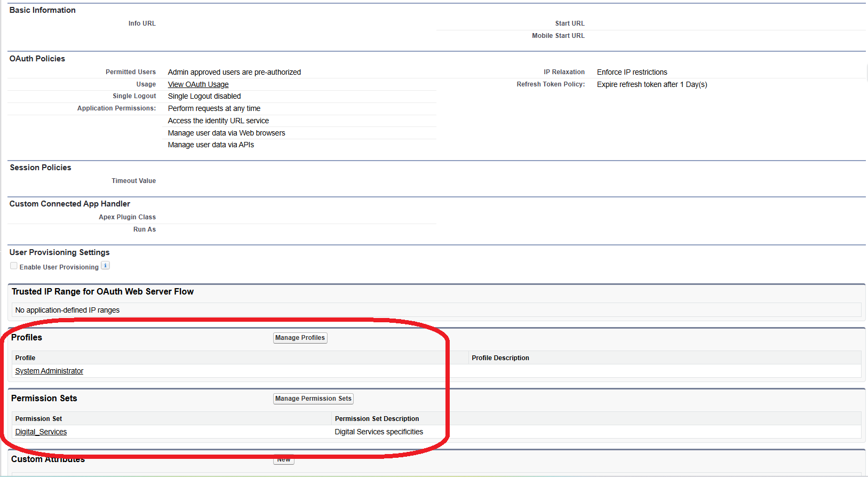
Task: Click the Basic Information section heading
Action: click(43, 10)
